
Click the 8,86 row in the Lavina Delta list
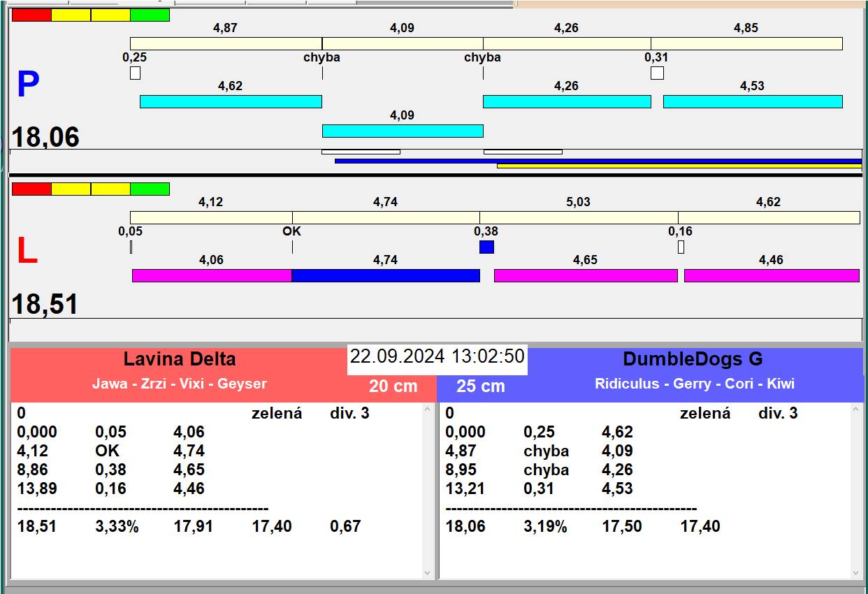click(x=217, y=470)
